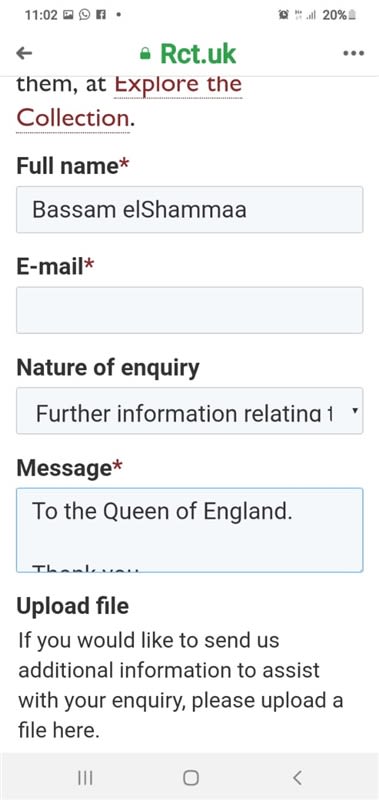
Task: Open the Explore the Collection link
Action: [129, 101]
